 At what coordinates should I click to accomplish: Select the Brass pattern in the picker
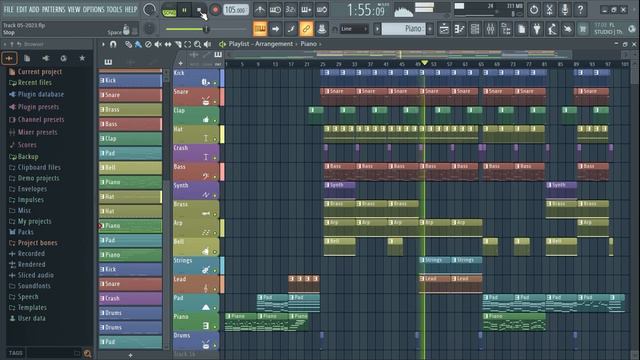[x=130, y=109]
